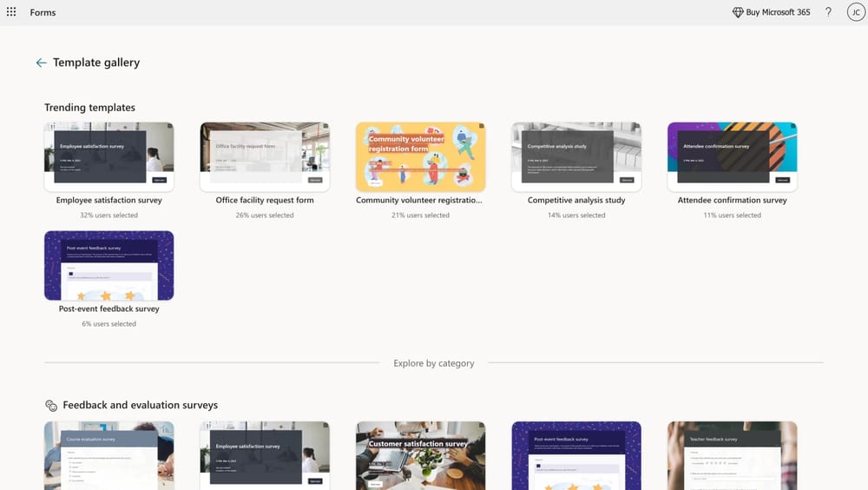Open the app launcher grid icon
Image resolution: width=868 pixels, height=490 pixels.
coord(11,12)
